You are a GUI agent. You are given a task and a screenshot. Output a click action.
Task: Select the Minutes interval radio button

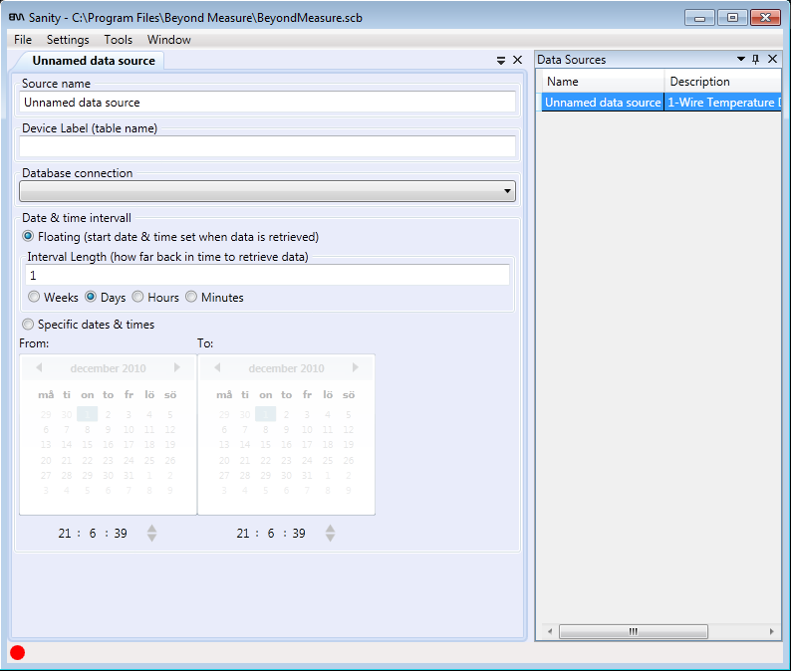click(191, 297)
